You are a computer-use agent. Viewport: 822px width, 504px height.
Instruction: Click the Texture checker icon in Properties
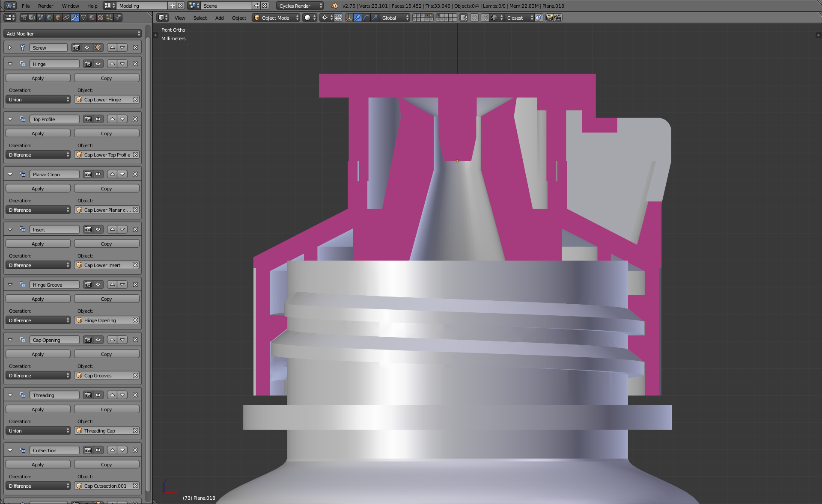point(101,18)
